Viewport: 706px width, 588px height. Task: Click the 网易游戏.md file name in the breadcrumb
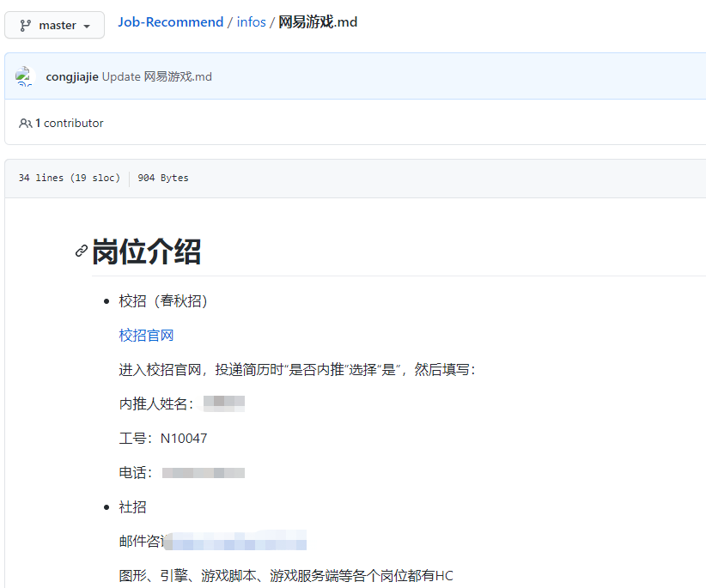pyautogui.click(x=318, y=22)
